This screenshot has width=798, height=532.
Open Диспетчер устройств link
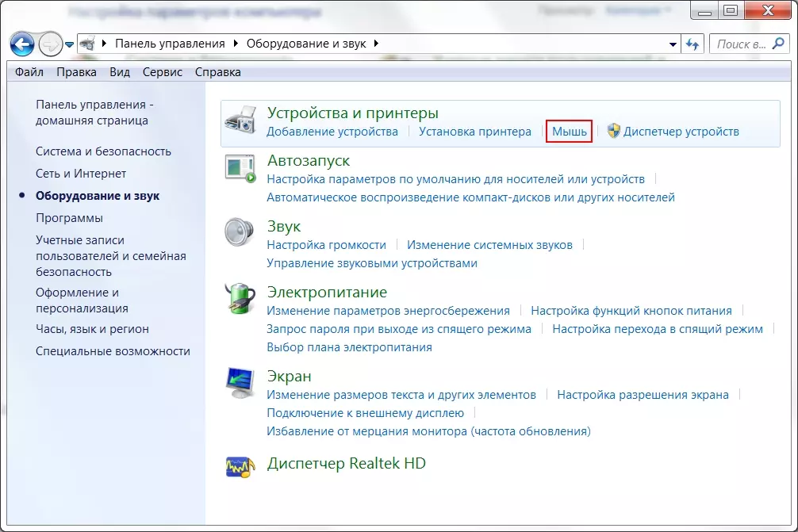[681, 132]
